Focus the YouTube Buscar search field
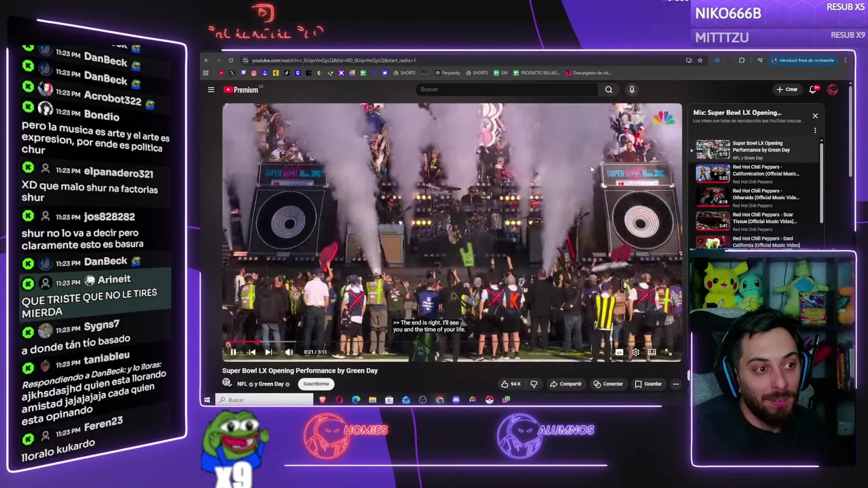 (507, 89)
